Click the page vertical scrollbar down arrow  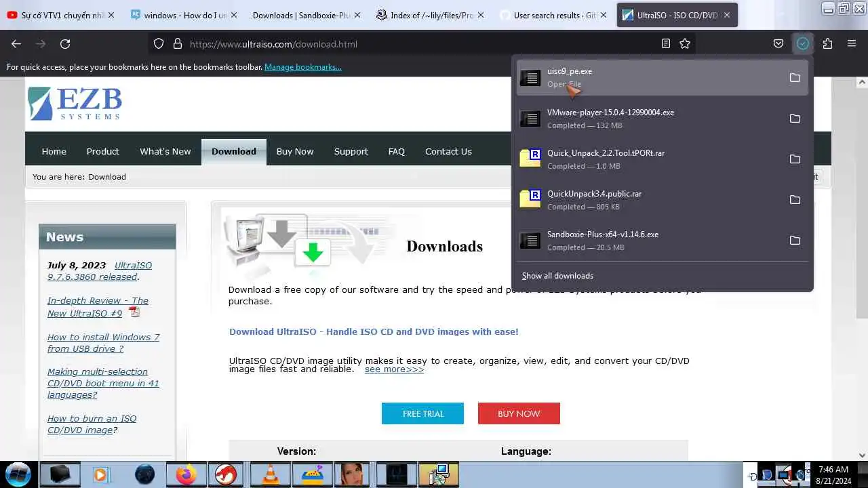(x=862, y=455)
